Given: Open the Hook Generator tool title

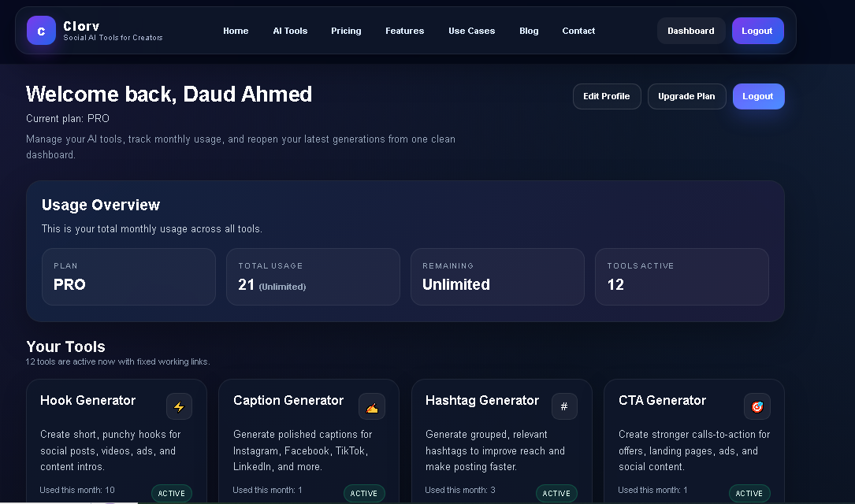Looking at the screenshot, I should [87, 401].
